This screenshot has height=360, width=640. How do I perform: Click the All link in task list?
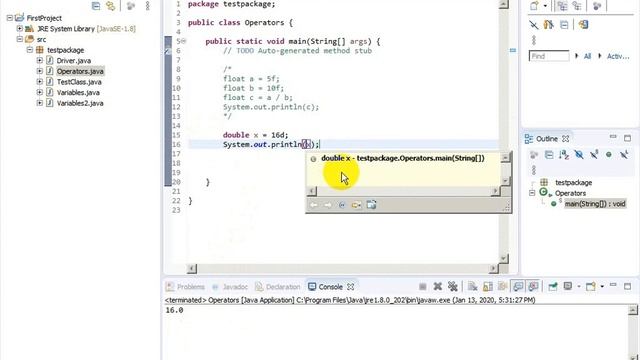587,56
